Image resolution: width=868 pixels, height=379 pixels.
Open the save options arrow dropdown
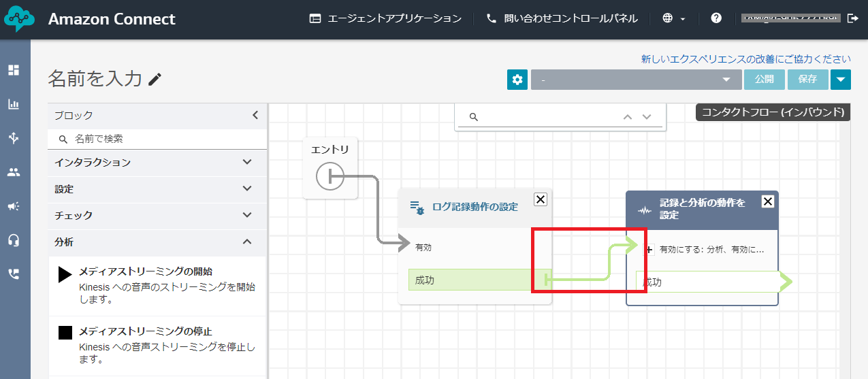point(841,80)
